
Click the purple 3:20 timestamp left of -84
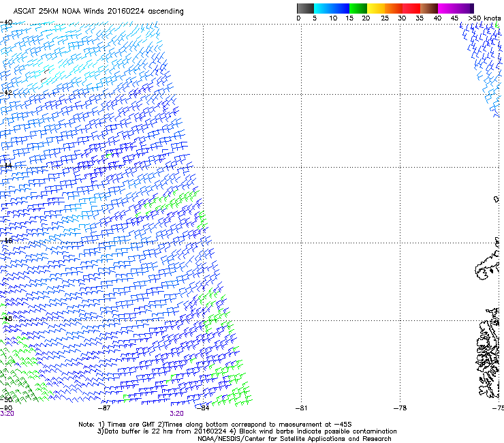[x=177, y=414]
